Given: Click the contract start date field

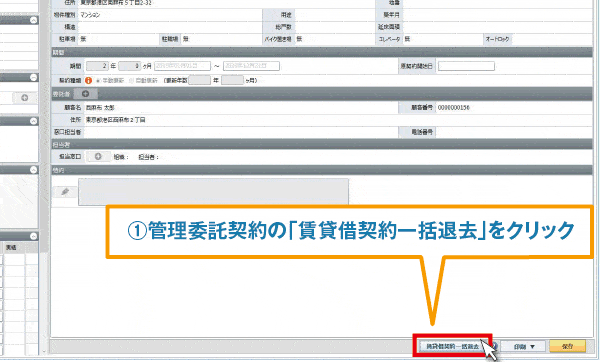Looking at the screenshot, I should [182, 66].
